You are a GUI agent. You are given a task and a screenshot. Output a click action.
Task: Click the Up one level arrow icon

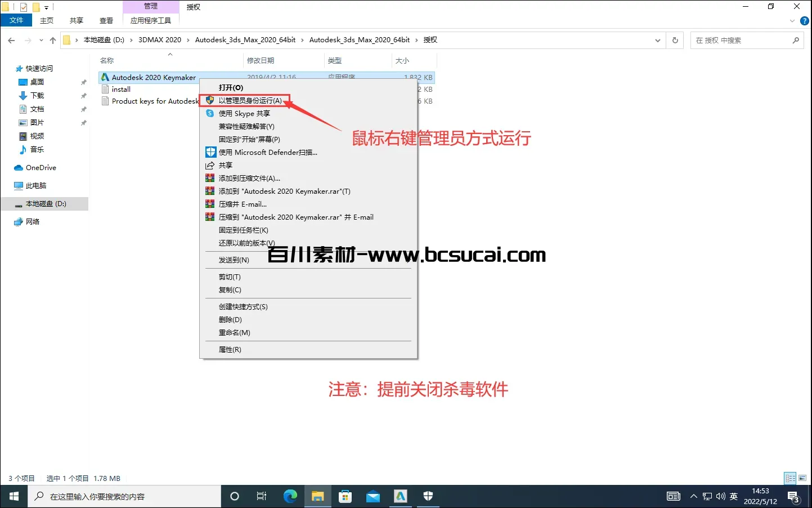point(53,41)
